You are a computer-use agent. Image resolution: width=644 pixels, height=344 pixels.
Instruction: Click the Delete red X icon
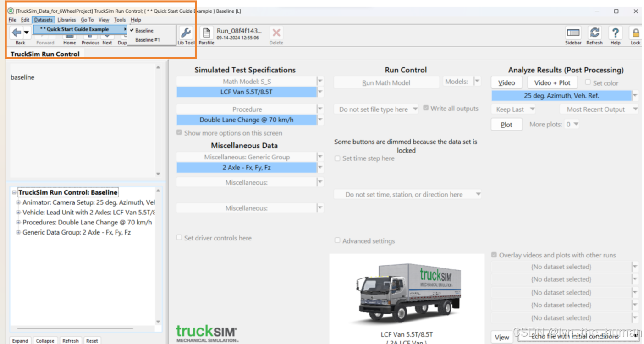point(276,33)
